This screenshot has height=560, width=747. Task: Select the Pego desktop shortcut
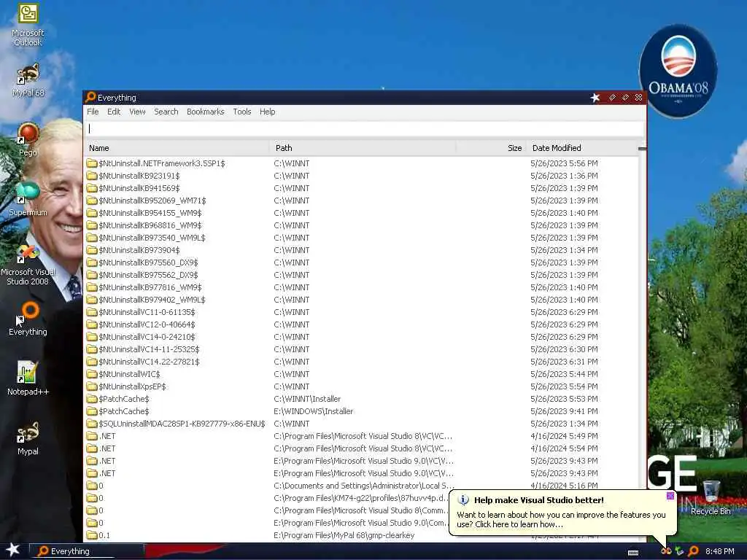click(28, 139)
